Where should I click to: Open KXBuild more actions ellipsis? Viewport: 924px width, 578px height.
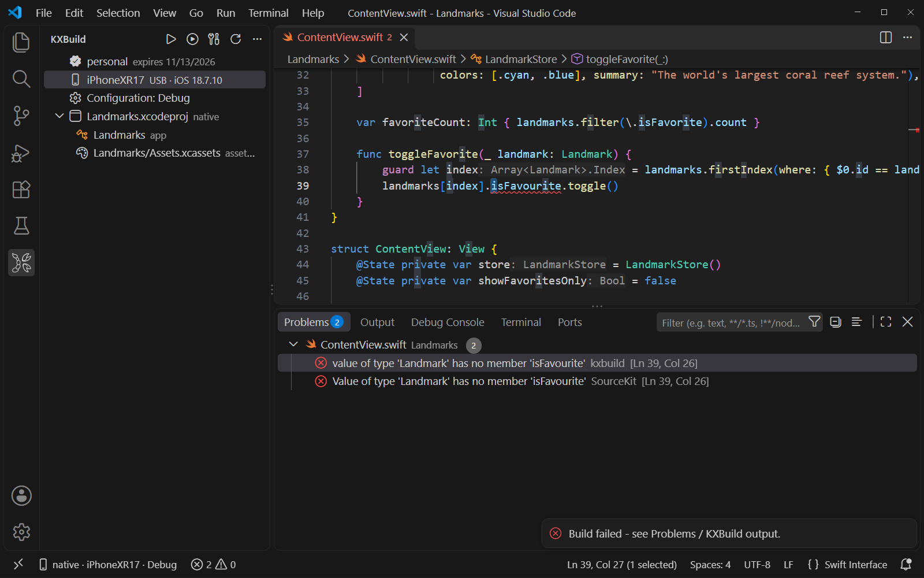tap(257, 39)
